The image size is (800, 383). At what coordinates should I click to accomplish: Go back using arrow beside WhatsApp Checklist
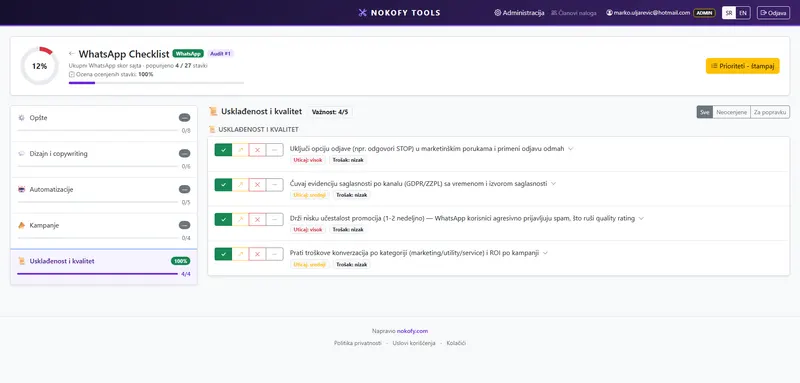(71, 54)
